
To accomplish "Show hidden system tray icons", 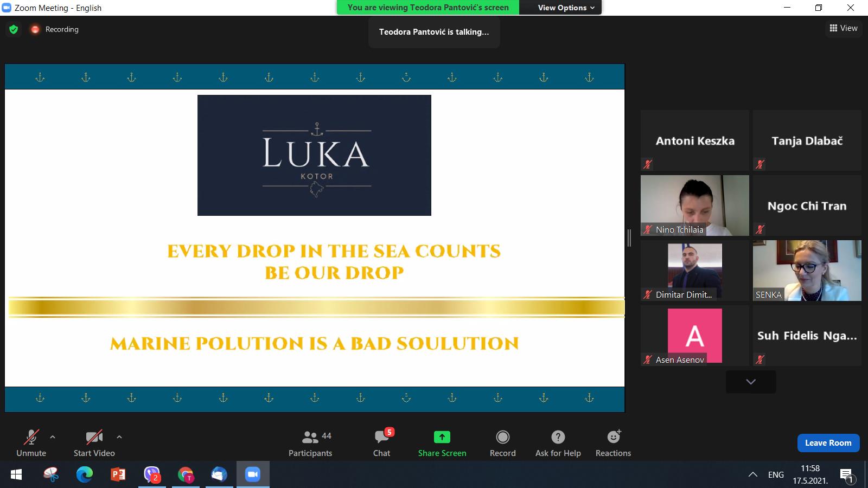I will pos(753,474).
